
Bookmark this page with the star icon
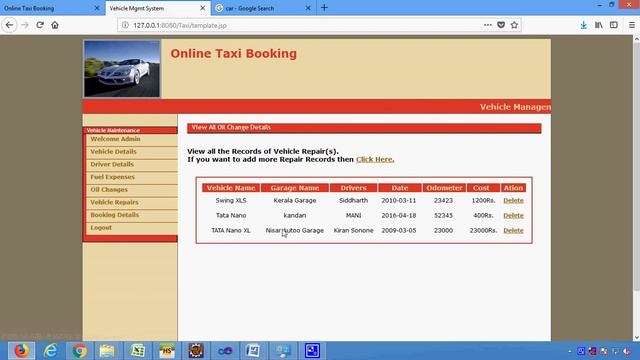pyautogui.click(x=514, y=25)
